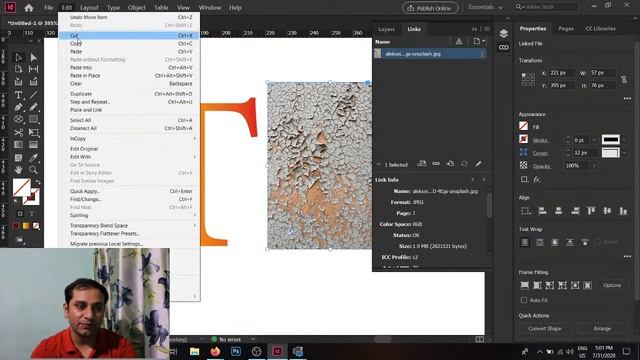Click toolbar fill color box

pos(22,187)
